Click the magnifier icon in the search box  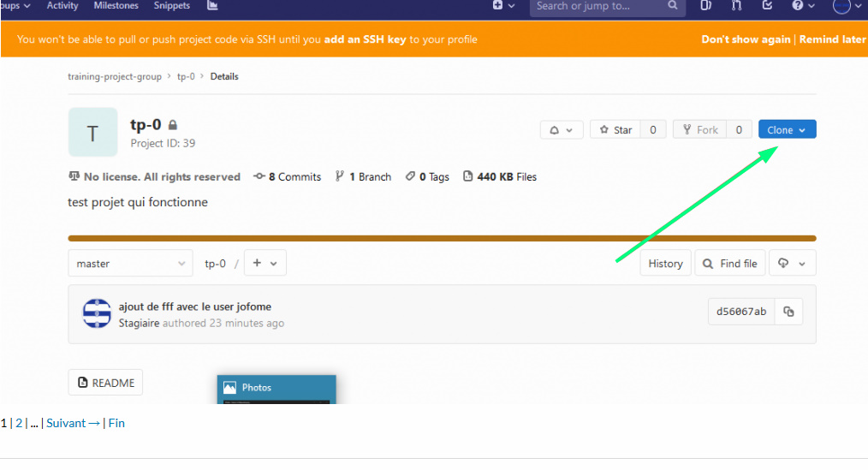coord(673,5)
